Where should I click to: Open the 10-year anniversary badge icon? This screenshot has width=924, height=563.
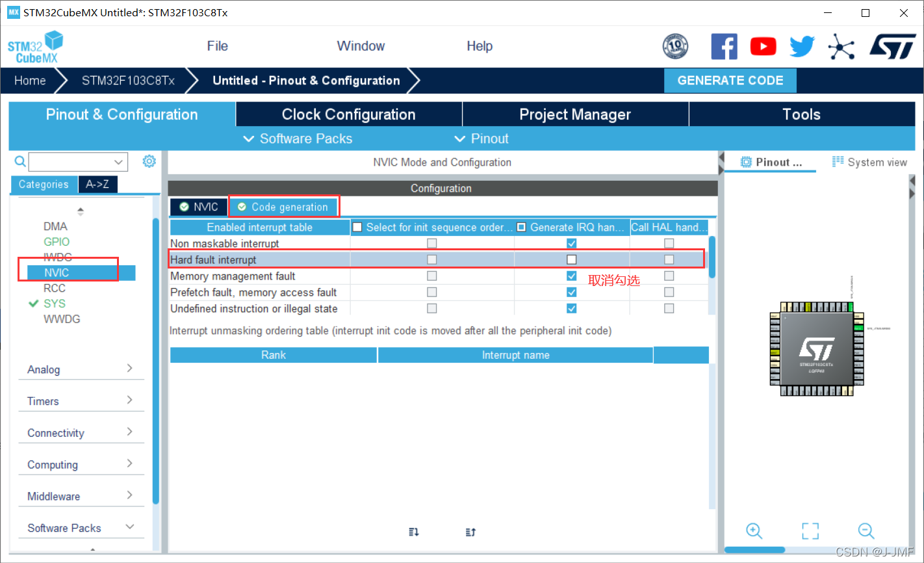coord(675,47)
